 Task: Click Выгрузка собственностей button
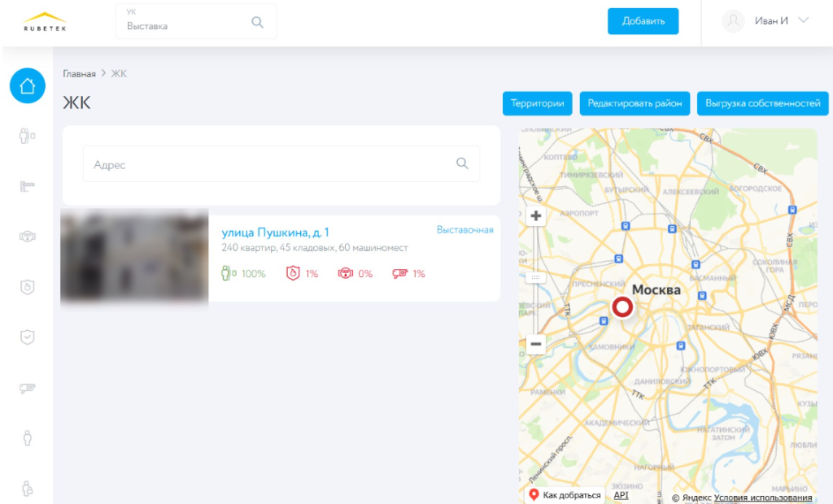(x=762, y=103)
